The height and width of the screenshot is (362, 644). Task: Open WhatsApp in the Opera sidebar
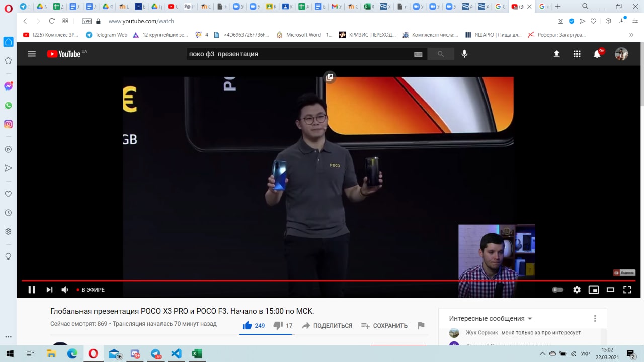coord(8,106)
